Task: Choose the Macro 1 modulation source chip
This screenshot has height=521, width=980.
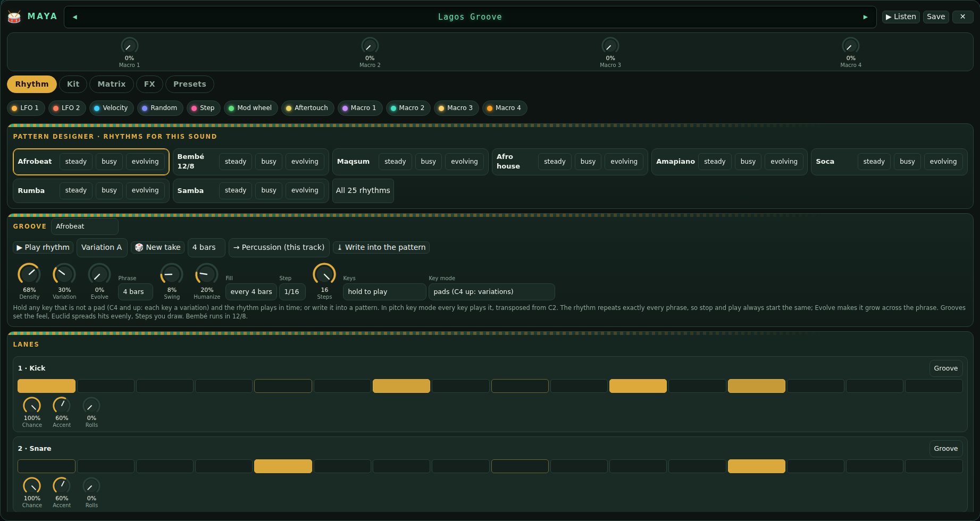Action: tap(360, 108)
